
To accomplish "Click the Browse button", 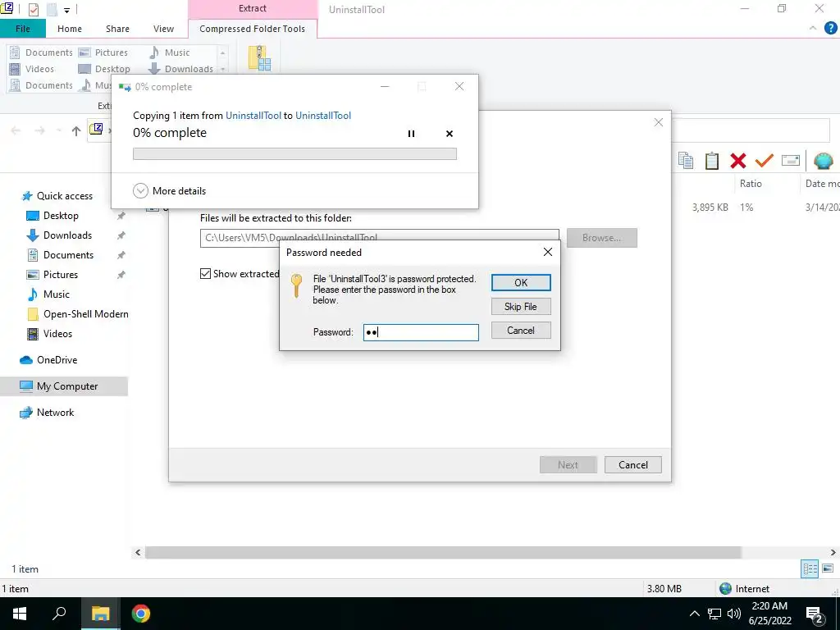I will coord(601,238).
